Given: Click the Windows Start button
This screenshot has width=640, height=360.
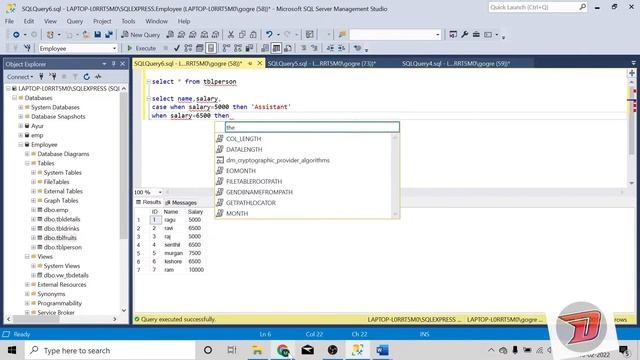Looking at the screenshot, I should (12, 350).
